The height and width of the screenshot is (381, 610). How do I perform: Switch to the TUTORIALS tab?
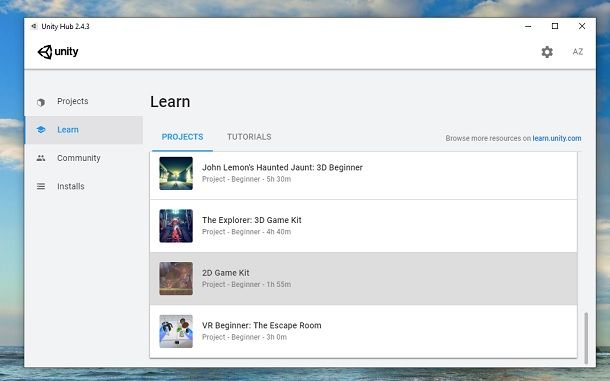(x=249, y=137)
